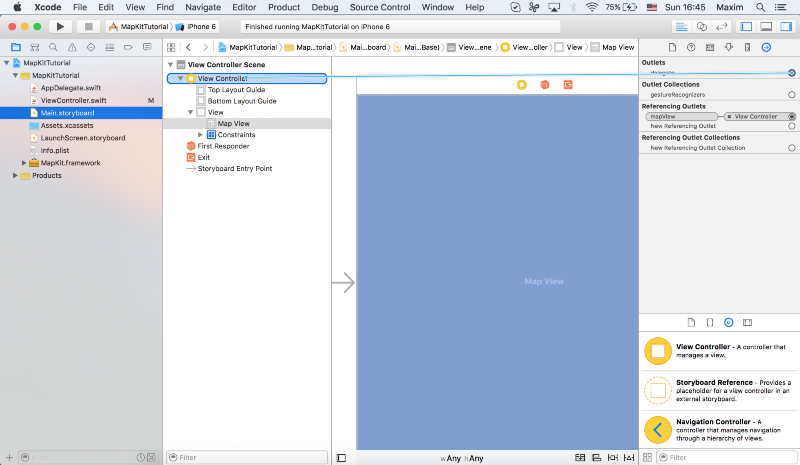Expand the MapKit.framework item
The image size is (800, 465).
click(24, 163)
